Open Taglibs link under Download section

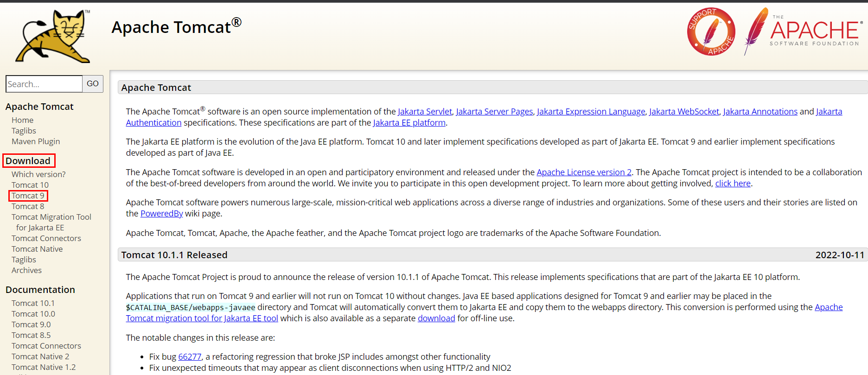click(24, 260)
